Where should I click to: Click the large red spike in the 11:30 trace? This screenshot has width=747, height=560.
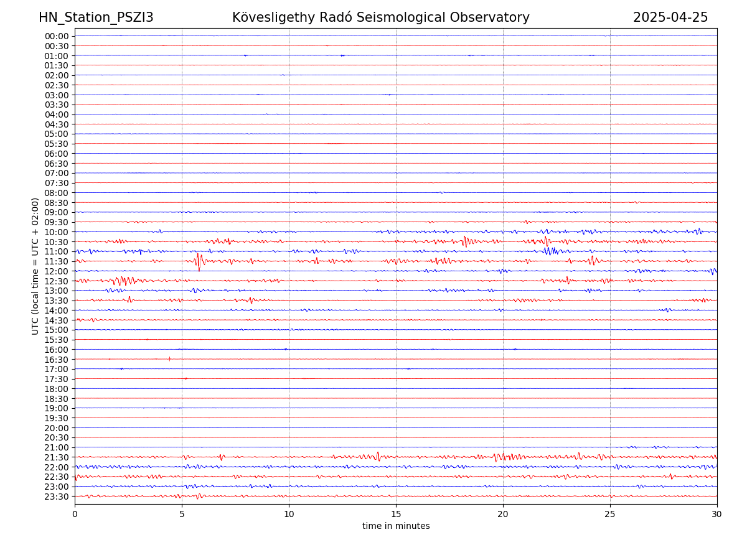click(x=199, y=261)
